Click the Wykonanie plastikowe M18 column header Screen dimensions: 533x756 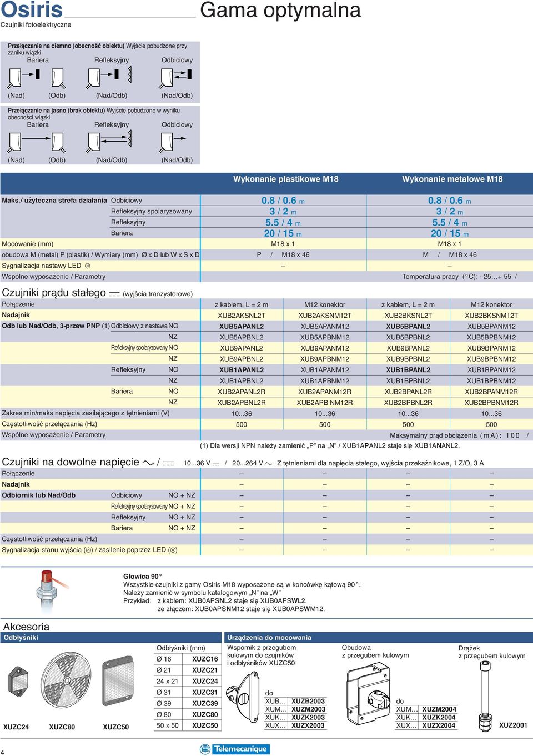(x=285, y=179)
